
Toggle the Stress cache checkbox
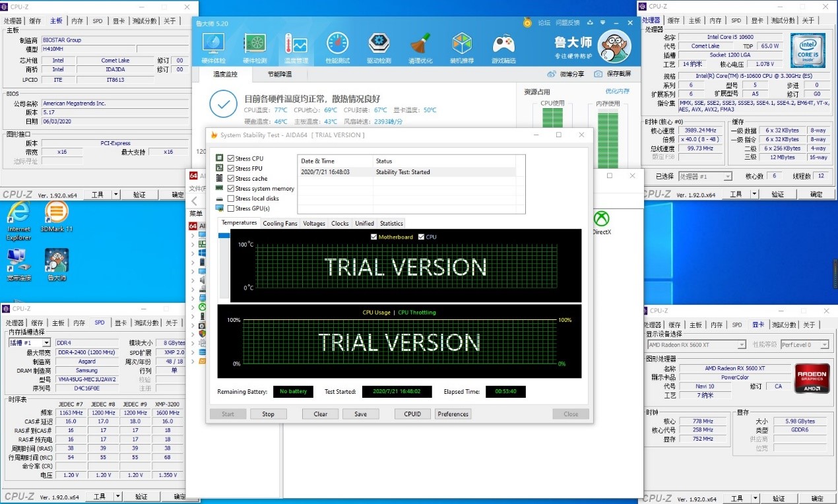[x=231, y=178]
